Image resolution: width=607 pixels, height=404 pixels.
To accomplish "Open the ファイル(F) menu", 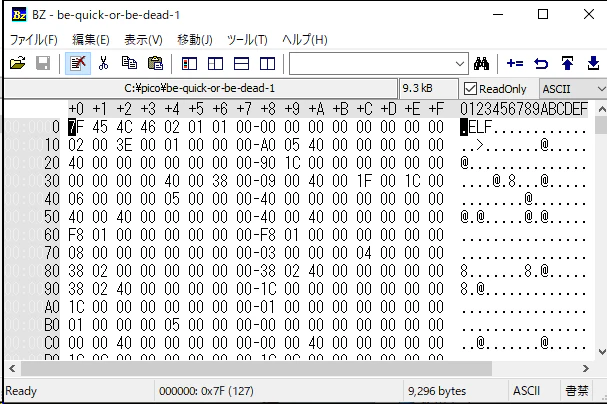I will coord(34,39).
